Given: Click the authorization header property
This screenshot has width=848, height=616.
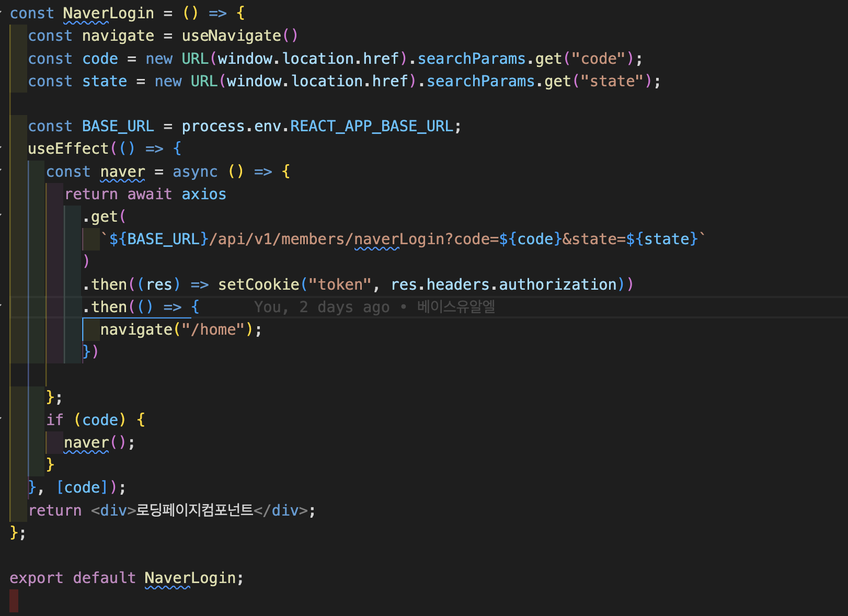Looking at the screenshot, I should pyautogui.click(x=557, y=284).
